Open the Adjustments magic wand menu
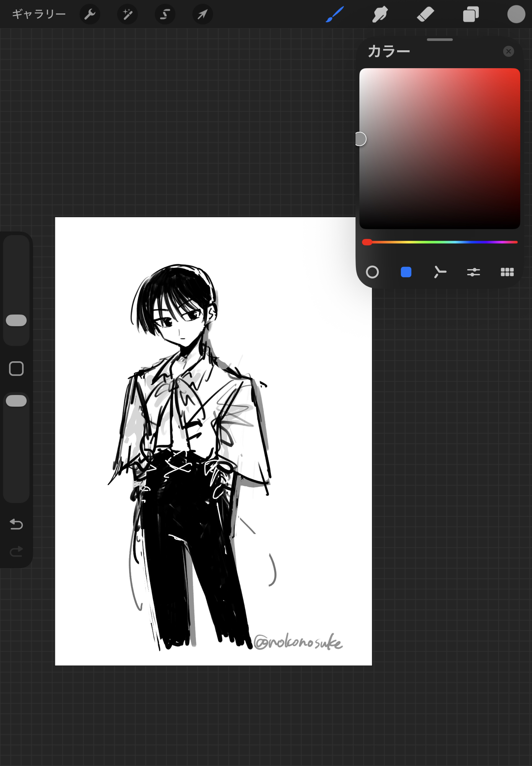This screenshot has height=766, width=532. pos(127,15)
